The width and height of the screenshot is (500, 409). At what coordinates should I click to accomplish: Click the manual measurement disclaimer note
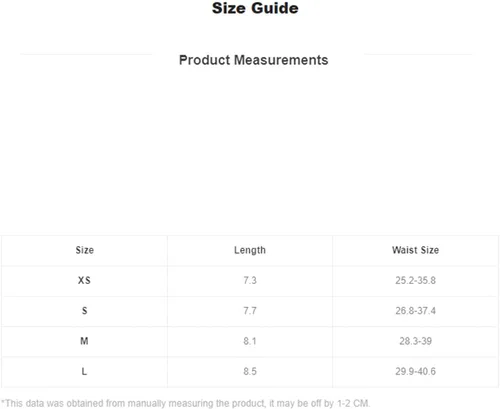click(185, 403)
